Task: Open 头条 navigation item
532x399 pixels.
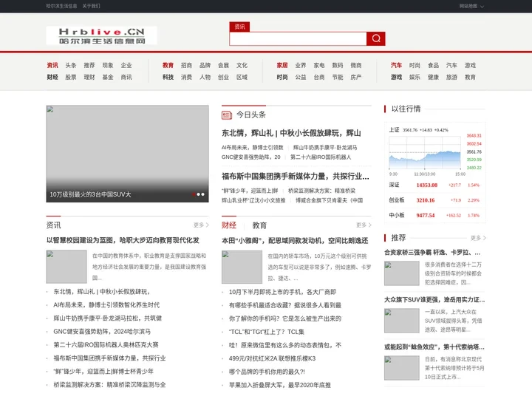Action: pos(71,65)
